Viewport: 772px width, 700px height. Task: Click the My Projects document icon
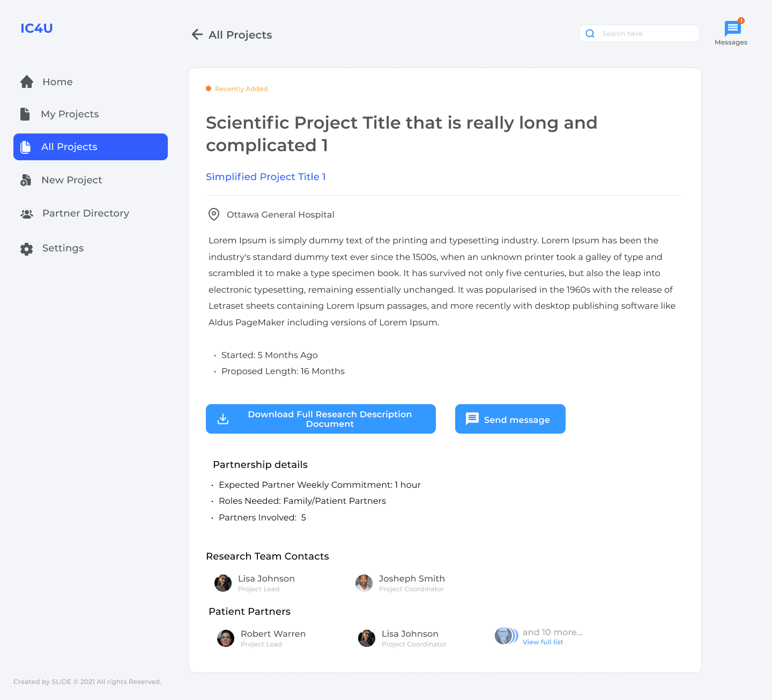coord(25,114)
